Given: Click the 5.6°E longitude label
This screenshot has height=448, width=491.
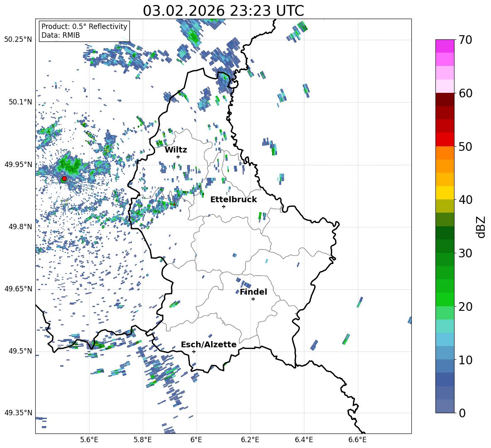Looking at the screenshot, I should pos(89,440).
